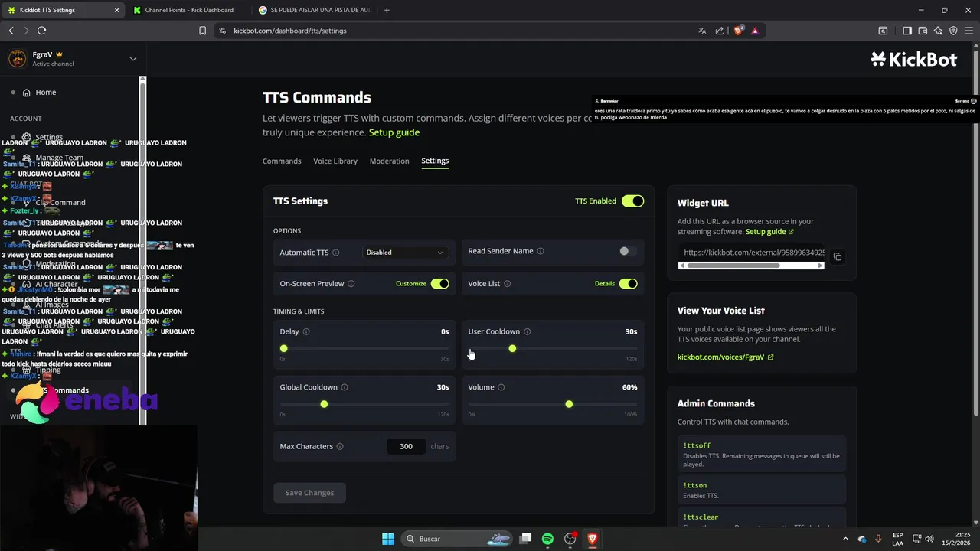The image size is (980, 551).
Task: Show hidden icons in the system tray
Action: point(845,539)
